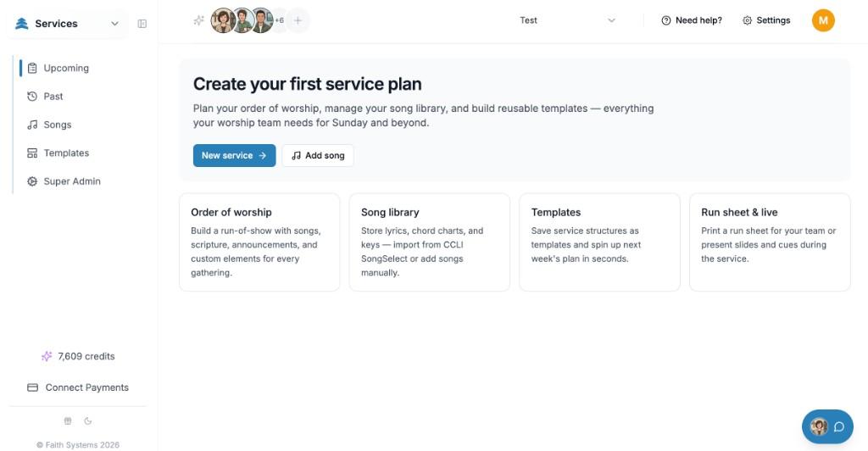Click the sparkle icon beside team avatars
Screen dimensions: 868x451
(198, 20)
